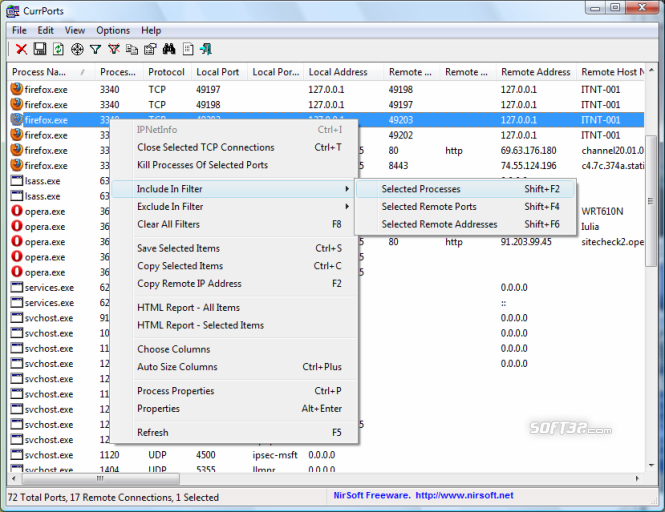
Task: Click the copy selected items toolbar icon
Action: point(132,49)
